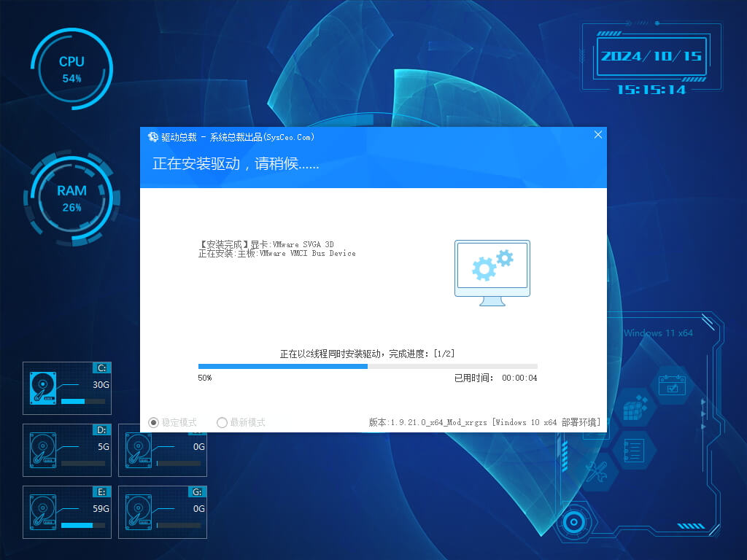Click the VMware VMCI Bus Device entry
Image resolution: width=747 pixels, height=560 pixels.
tap(277, 254)
